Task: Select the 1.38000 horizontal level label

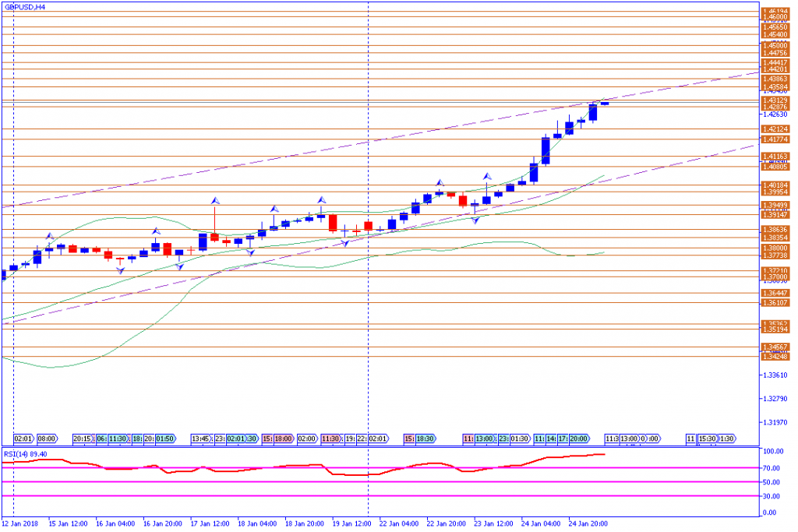Action: (x=774, y=248)
